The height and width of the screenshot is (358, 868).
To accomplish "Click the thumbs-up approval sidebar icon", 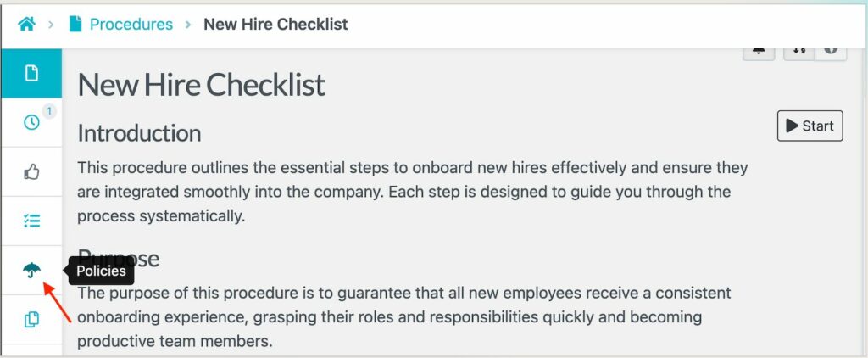I will [31, 172].
